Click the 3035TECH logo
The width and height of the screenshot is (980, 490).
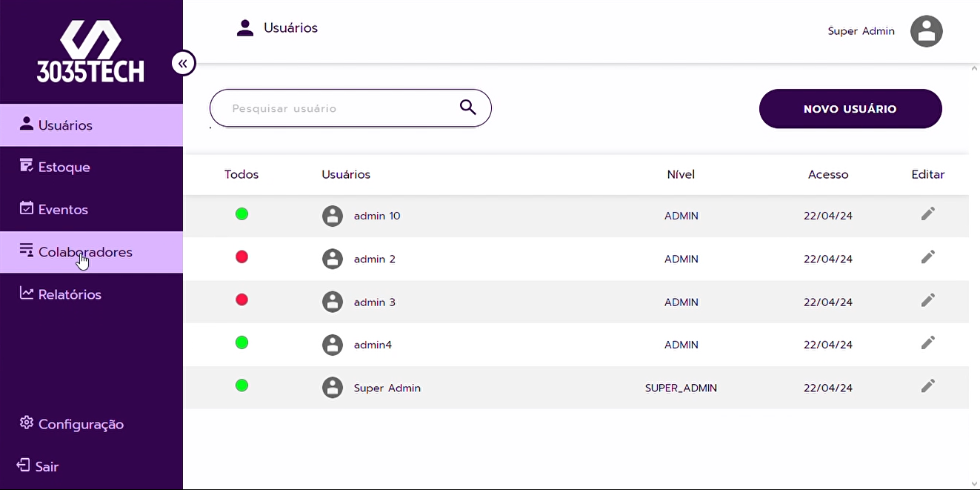point(90,51)
